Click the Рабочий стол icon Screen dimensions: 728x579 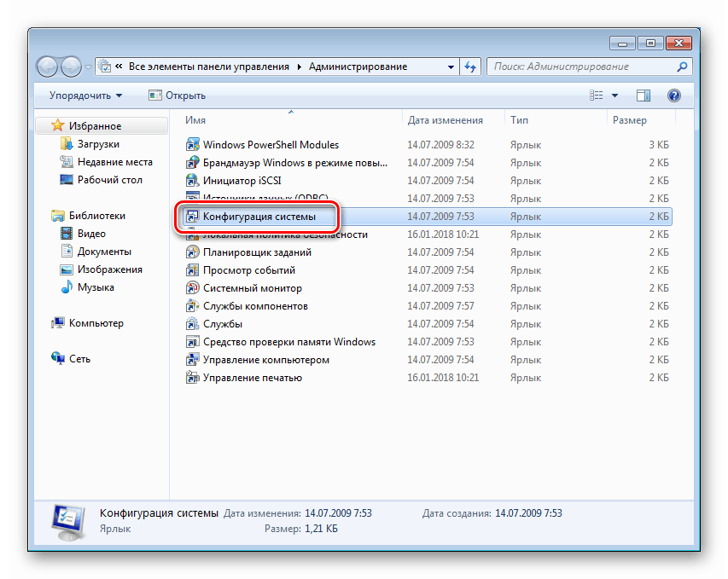(67, 180)
